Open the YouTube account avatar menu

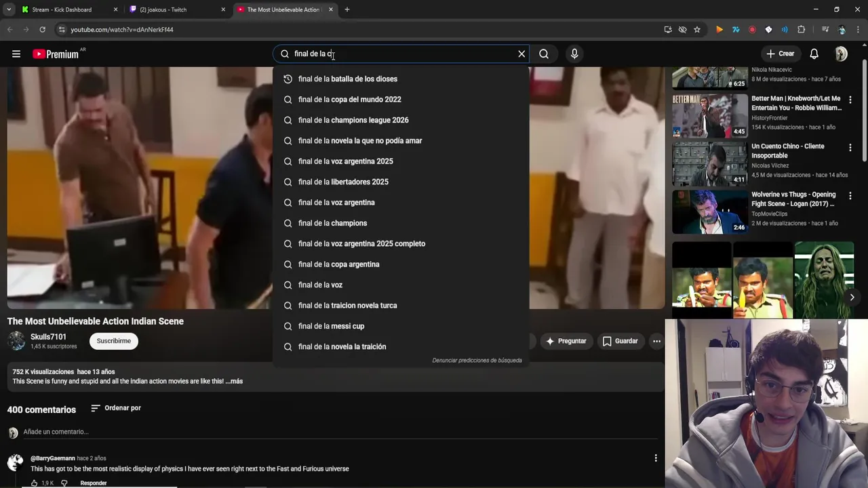tap(841, 54)
